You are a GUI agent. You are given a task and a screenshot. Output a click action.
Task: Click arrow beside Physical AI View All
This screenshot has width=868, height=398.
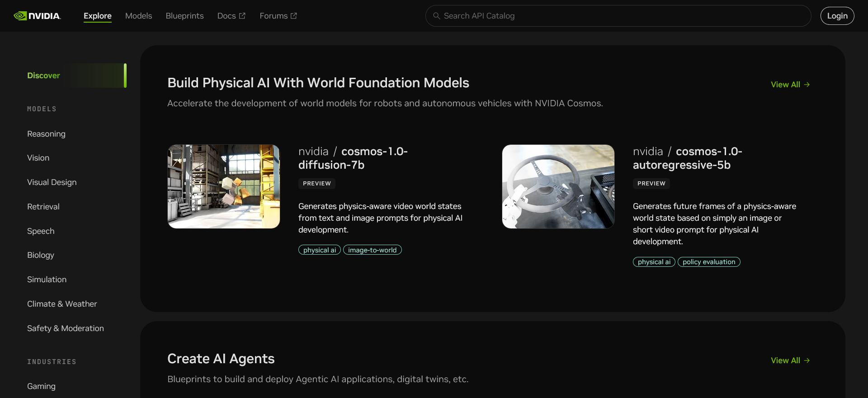pos(807,85)
